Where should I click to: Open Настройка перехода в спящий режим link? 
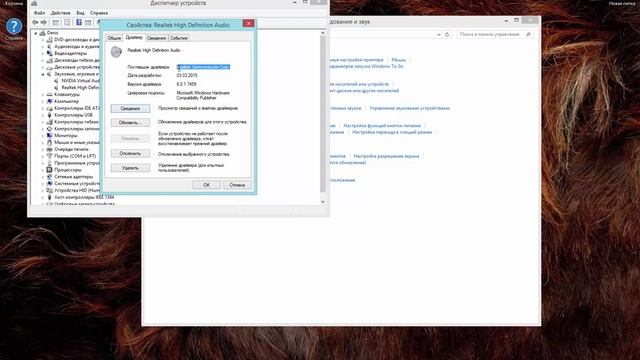[392, 132]
